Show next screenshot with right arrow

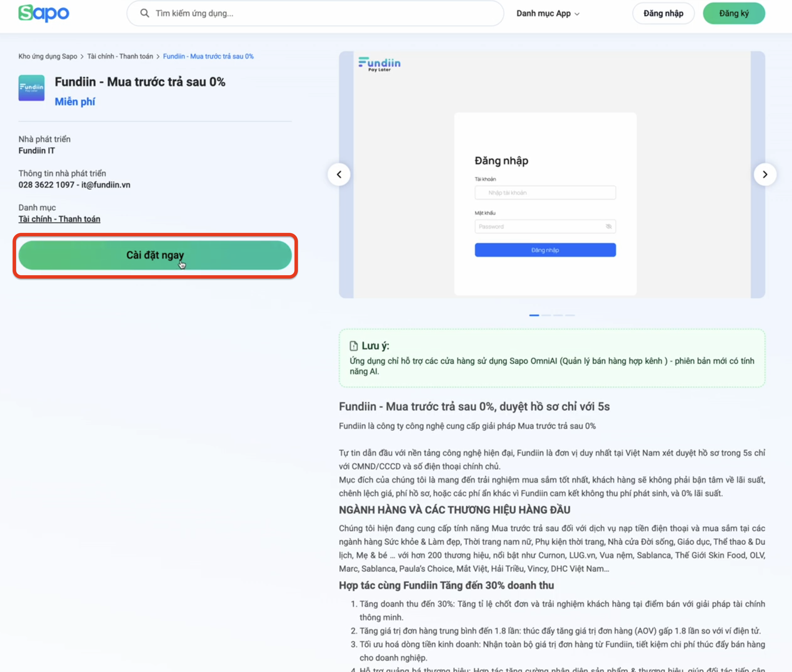pyautogui.click(x=765, y=174)
